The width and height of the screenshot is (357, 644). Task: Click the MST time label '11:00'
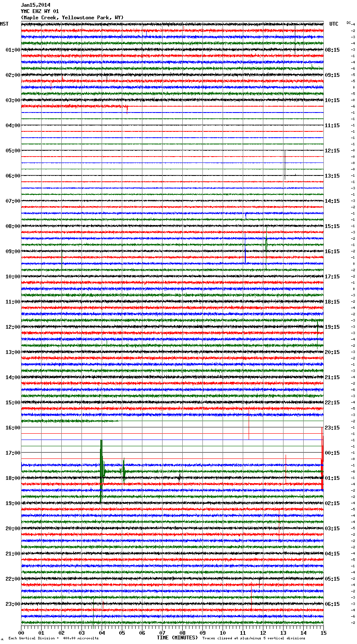pyautogui.click(x=13, y=302)
